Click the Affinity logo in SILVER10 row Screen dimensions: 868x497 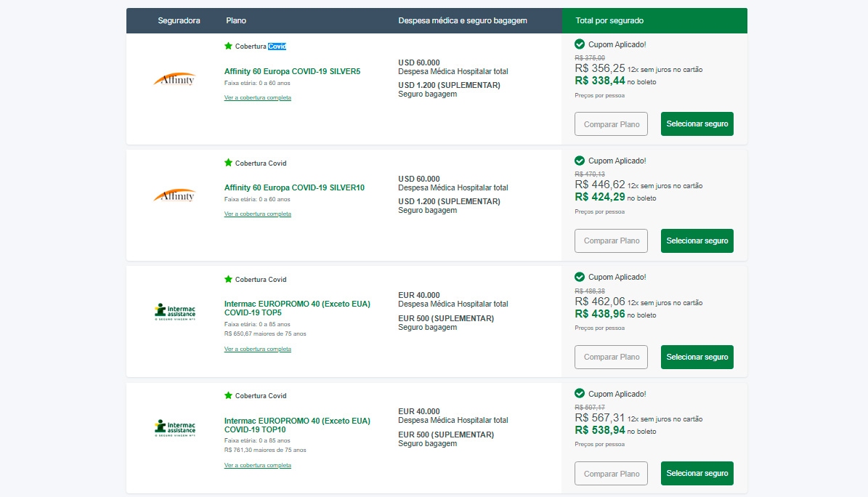click(x=174, y=195)
